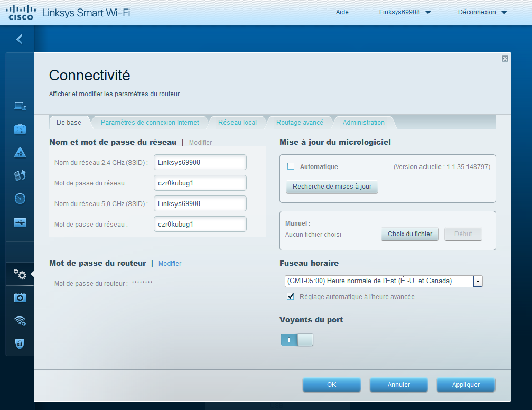Open Media Prioritization icon in sidebar
Image resolution: width=532 pixels, height=410 pixels.
pos(20,175)
